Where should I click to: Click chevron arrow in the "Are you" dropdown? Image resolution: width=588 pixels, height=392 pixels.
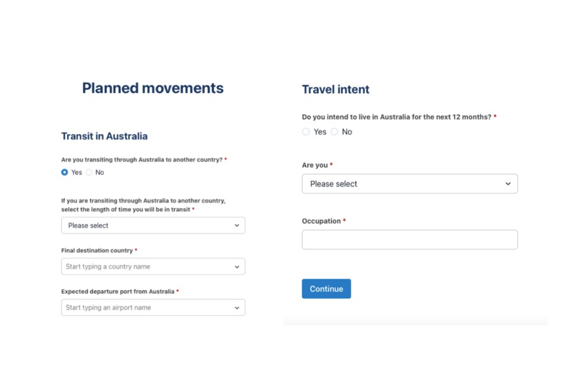point(508,184)
